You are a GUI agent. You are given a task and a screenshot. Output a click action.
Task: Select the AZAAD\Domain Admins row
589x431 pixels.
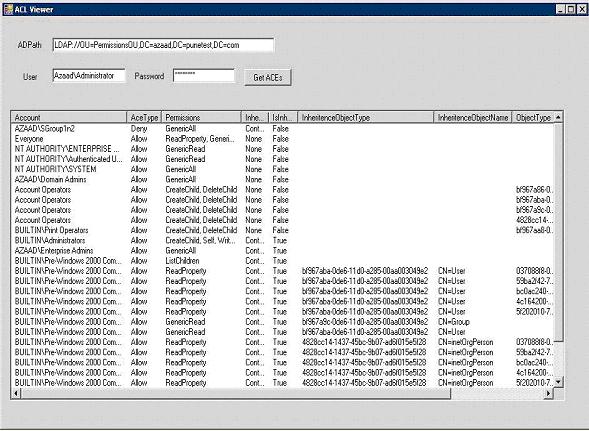282,179
